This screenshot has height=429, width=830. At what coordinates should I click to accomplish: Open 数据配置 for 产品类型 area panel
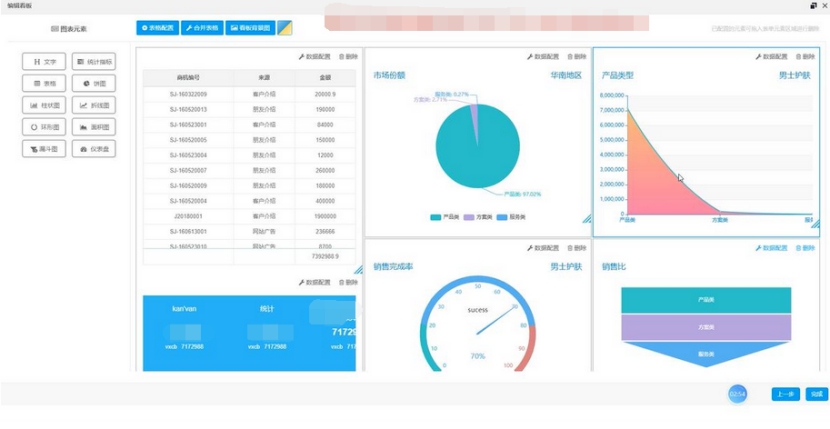tap(771, 57)
